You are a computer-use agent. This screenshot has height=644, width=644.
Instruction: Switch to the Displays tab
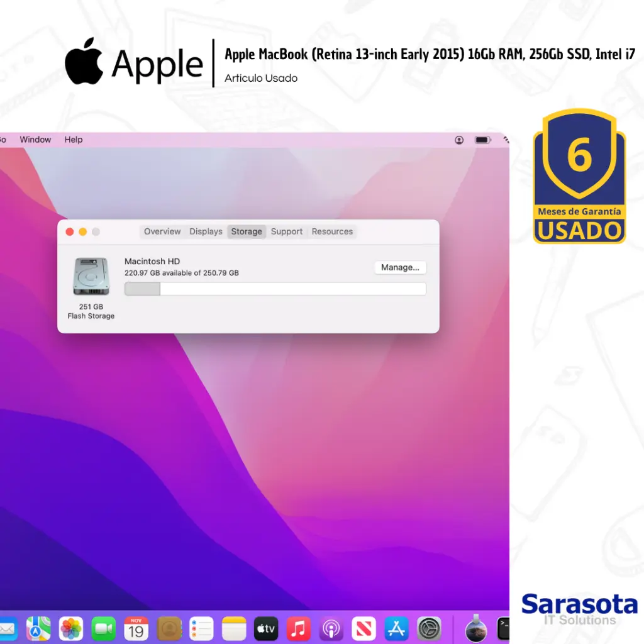206,231
